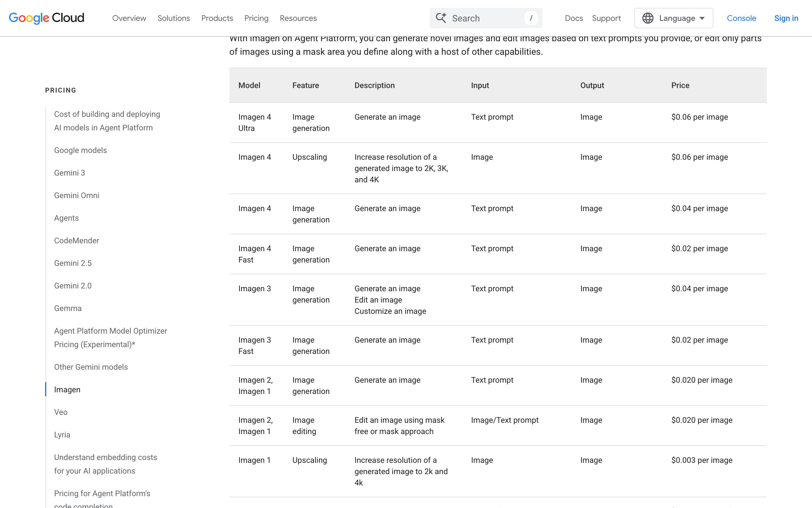Open 'Cost of building and deploying AI models' sidebar link

(107, 121)
